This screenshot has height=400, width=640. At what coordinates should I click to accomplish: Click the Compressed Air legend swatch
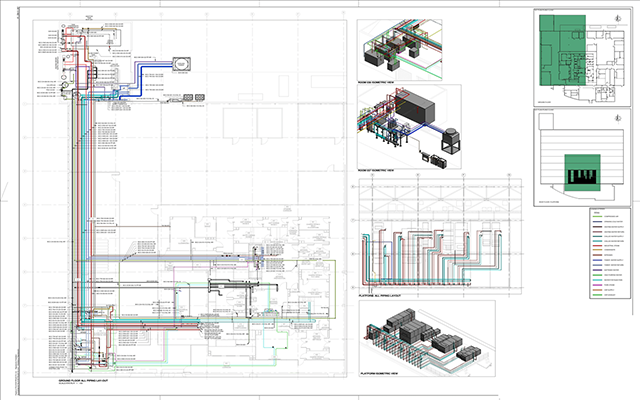[x=598, y=216]
